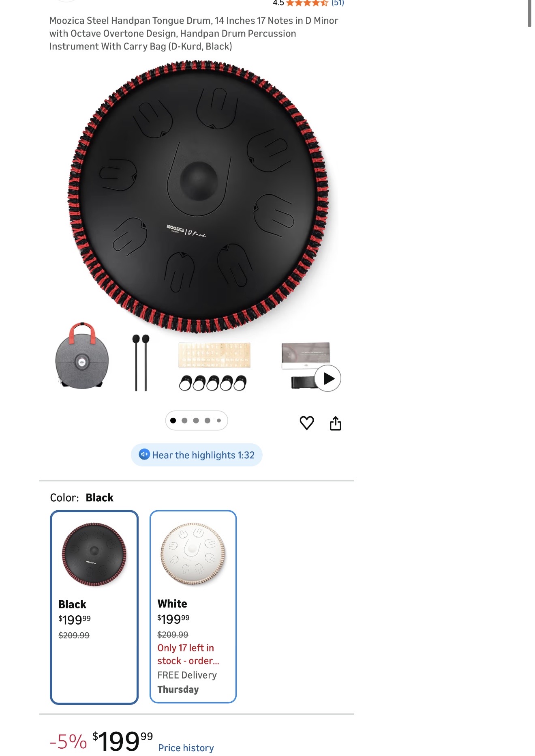
Task: Jump to fourth image carousel dot
Action: pos(207,421)
